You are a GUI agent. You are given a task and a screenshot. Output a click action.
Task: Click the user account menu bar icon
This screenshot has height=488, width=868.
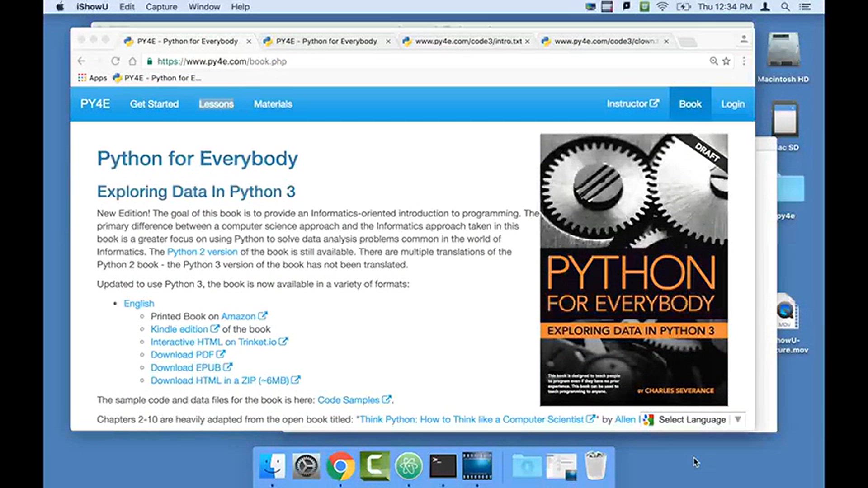click(765, 7)
